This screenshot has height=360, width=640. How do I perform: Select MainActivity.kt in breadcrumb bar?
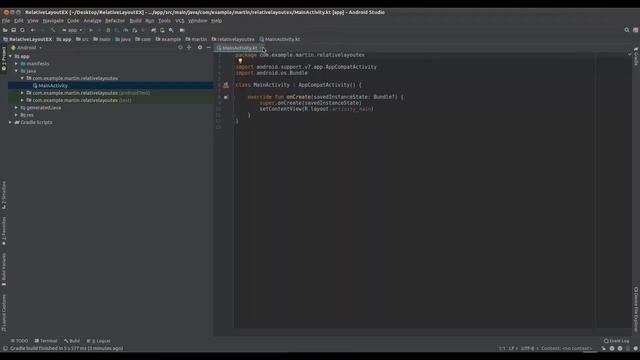[x=280, y=40]
